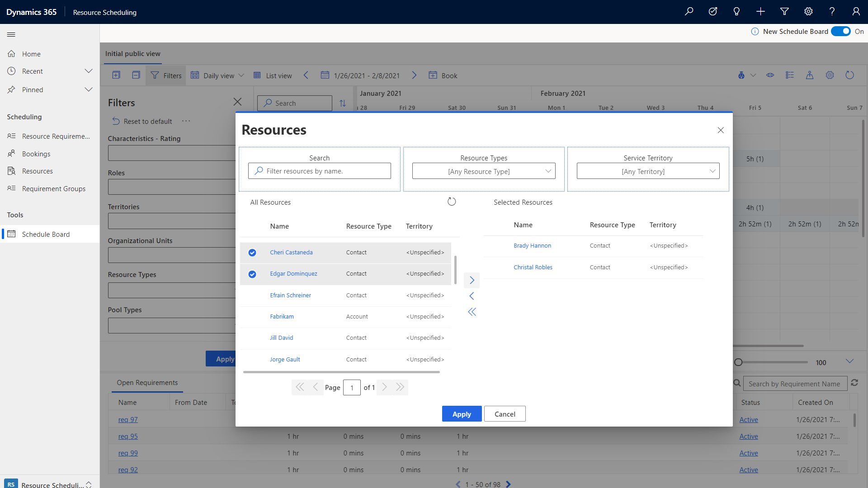This screenshot has width=868, height=488.
Task: Drag the zoom slider control
Action: (x=739, y=362)
